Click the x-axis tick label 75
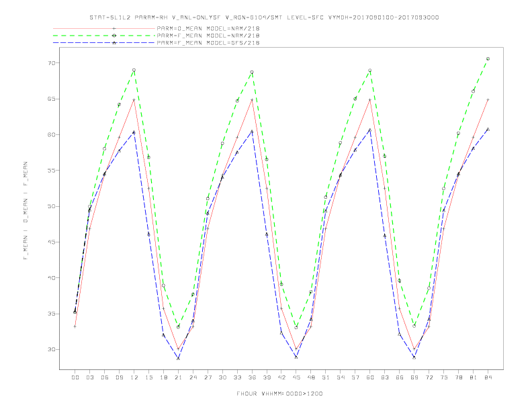The image size is (532, 411). click(444, 377)
